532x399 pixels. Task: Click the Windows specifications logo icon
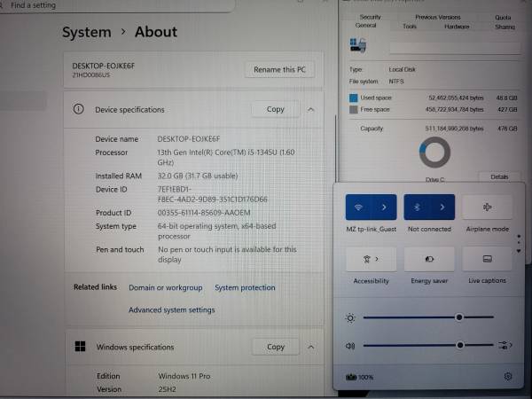80,347
